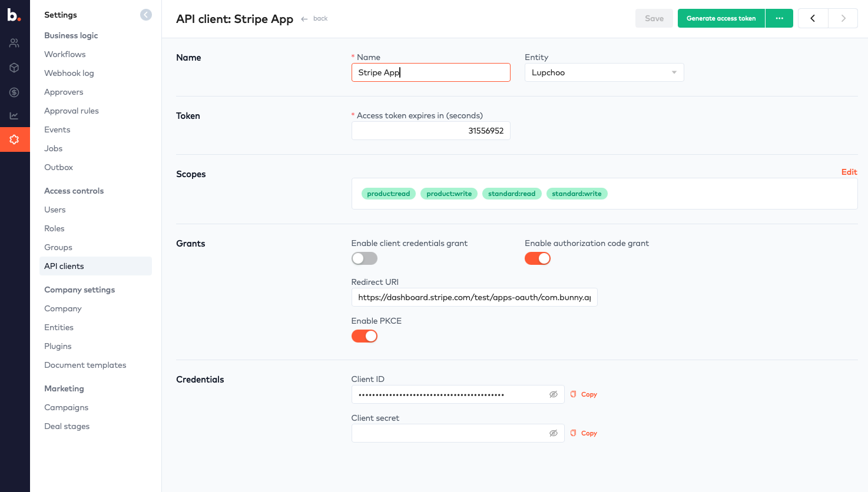The width and height of the screenshot is (868, 492).
Task: Open the contacts people icon in the rail
Action: point(14,43)
